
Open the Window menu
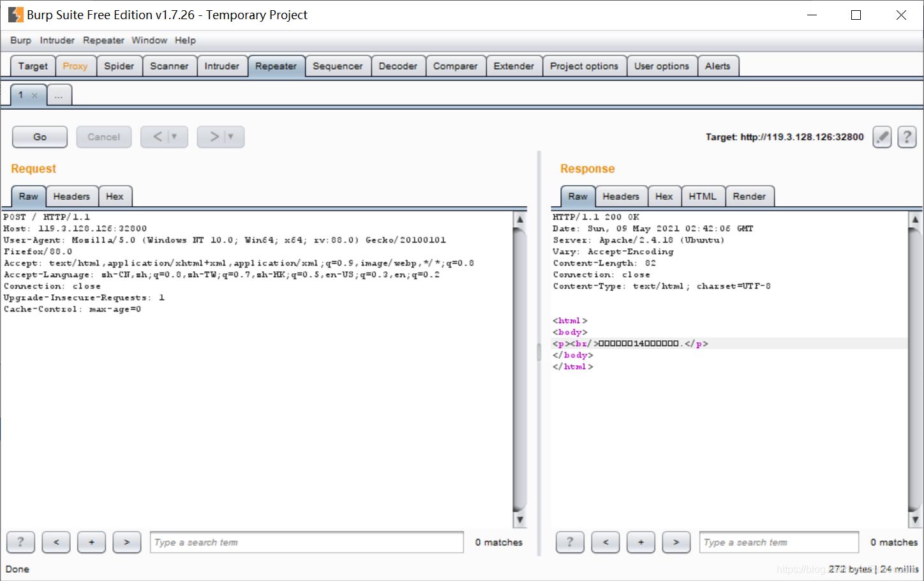(x=149, y=40)
